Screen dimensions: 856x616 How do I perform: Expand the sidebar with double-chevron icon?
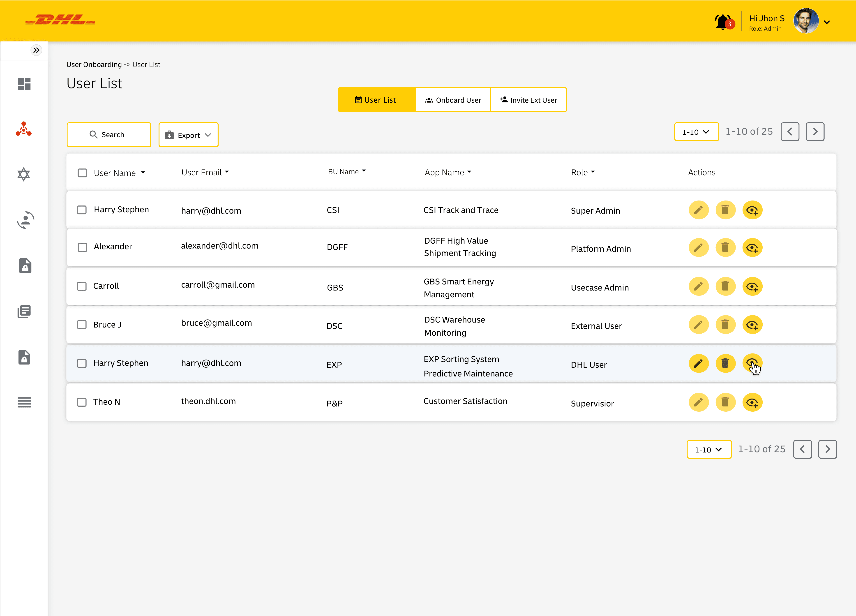(36, 50)
